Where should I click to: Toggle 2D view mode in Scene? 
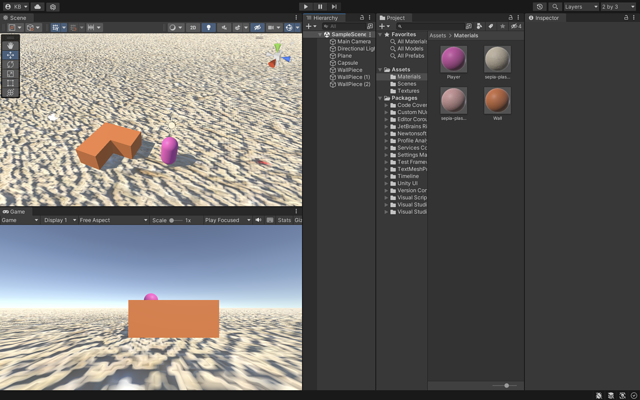tap(193, 27)
